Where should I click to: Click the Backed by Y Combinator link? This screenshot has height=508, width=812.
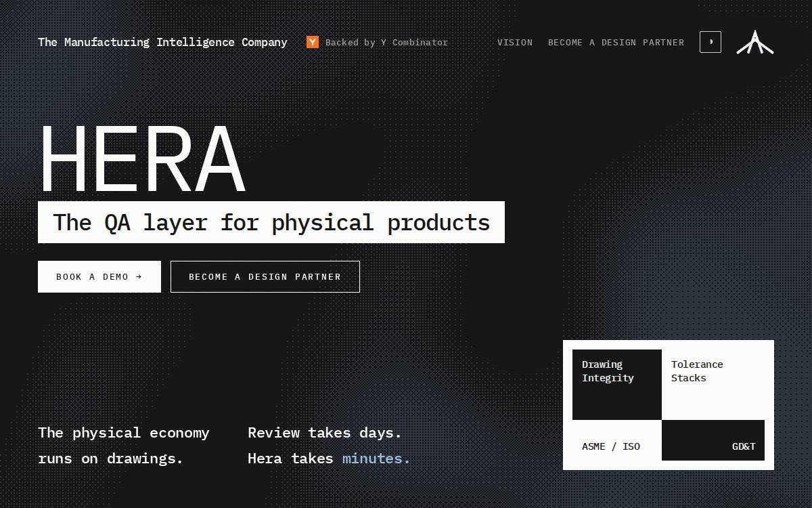[378, 42]
